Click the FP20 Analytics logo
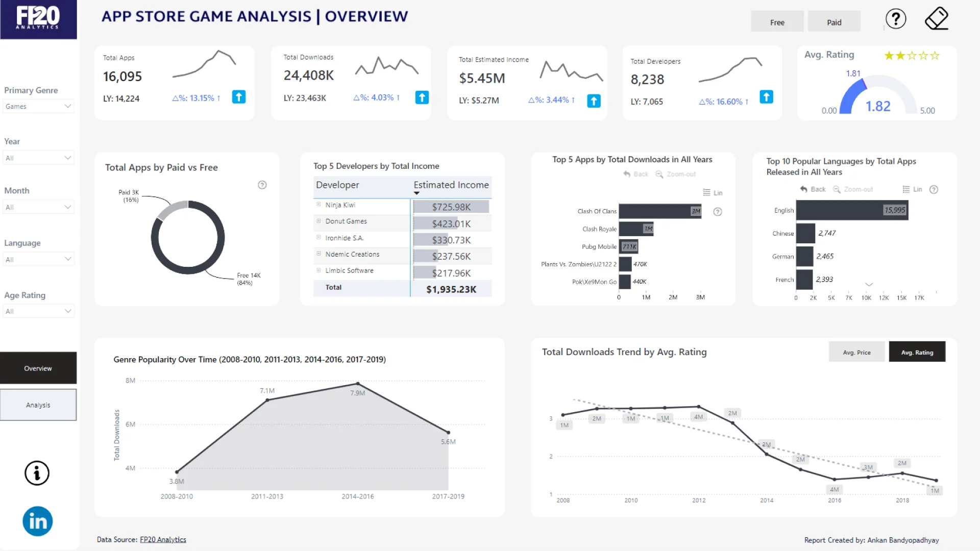This screenshot has height=551, width=980. (x=38, y=19)
